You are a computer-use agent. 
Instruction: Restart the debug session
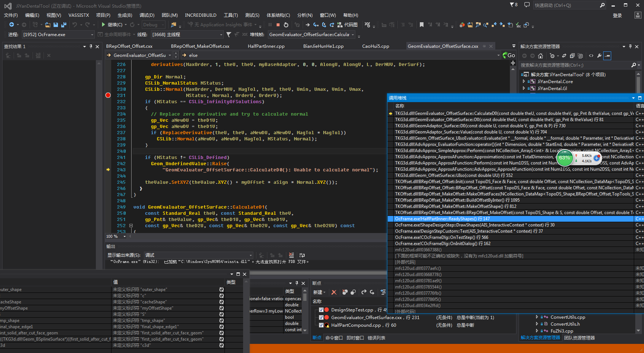pyautogui.click(x=286, y=25)
